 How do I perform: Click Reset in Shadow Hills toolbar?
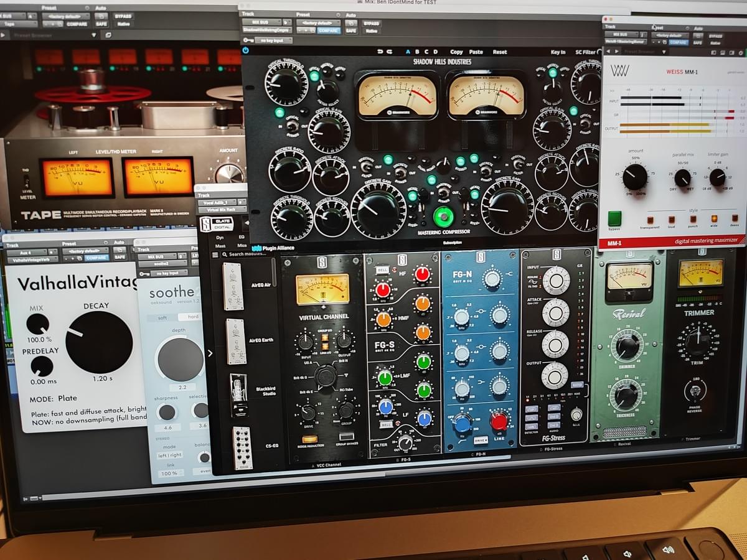[x=500, y=52]
